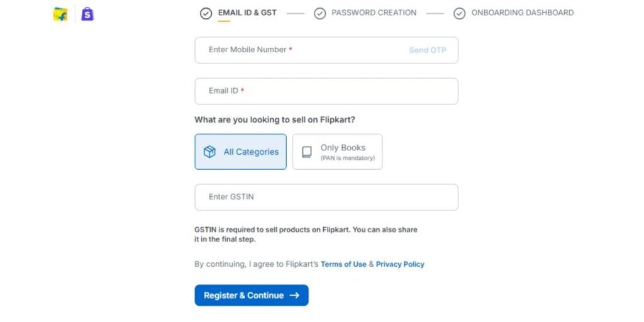Switch to the ONBOARDING DASHBOARD step
Viewport: 644px width, 322px height.
click(523, 13)
